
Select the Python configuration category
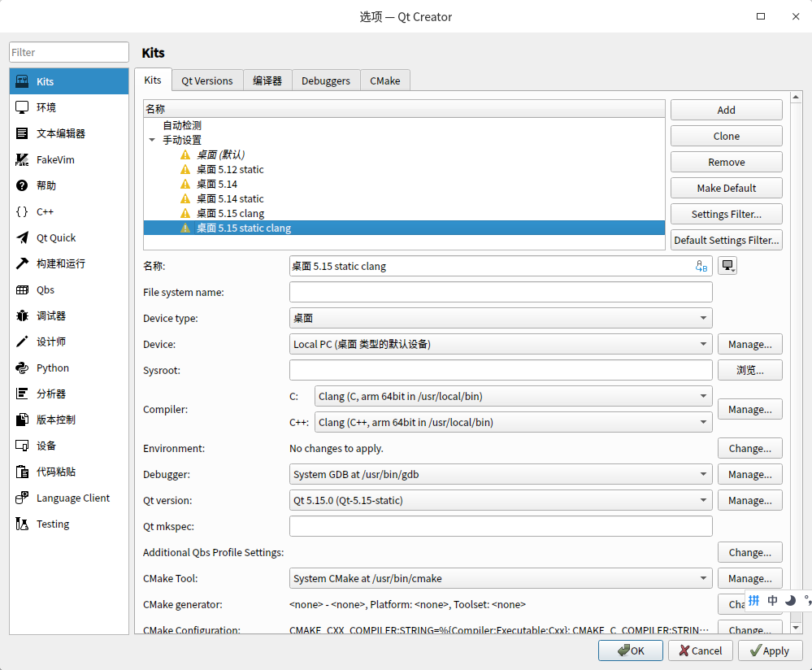pyautogui.click(x=52, y=368)
